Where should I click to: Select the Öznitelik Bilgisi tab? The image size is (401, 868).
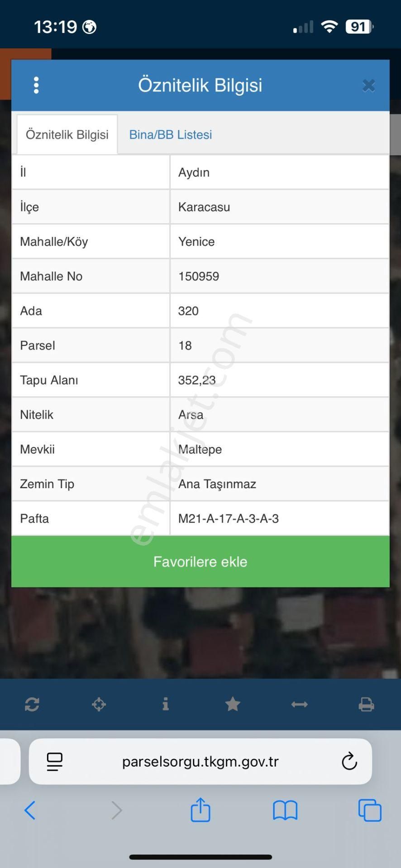(x=67, y=135)
